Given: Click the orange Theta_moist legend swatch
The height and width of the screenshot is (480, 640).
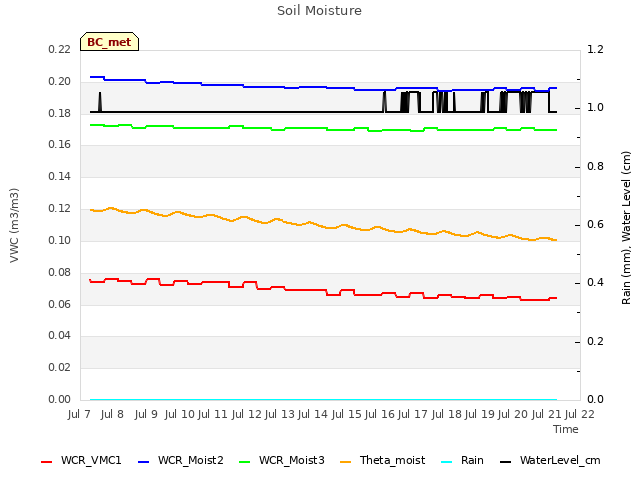Looking at the screenshot, I should pyautogui.click(x=346, y=462).
